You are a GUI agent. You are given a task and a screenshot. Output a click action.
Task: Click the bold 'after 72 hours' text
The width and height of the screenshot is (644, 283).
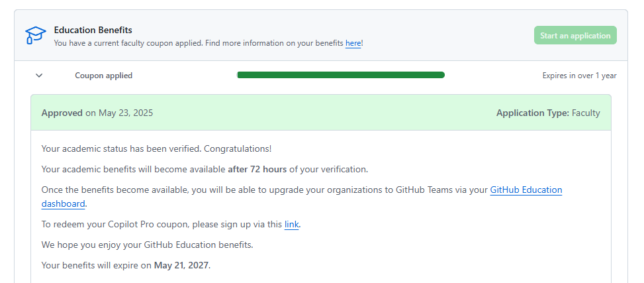pyautogui.click(x=257, y=169)
